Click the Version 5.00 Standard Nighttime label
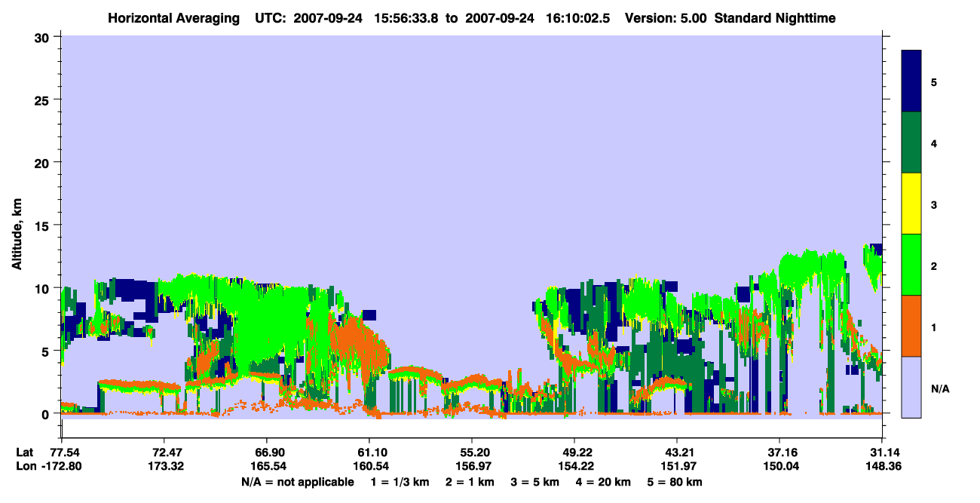The width and height of the screenshot is (980, 503). point(730,17)
